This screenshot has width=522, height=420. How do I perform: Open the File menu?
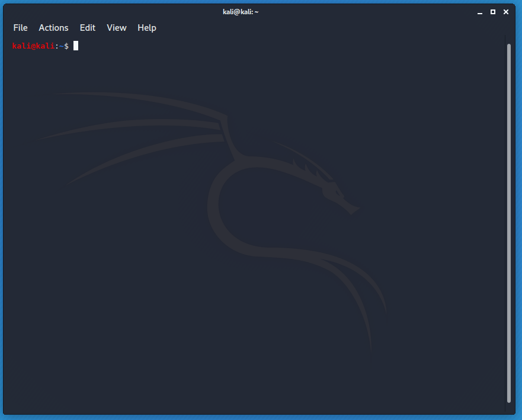point(20,28)
